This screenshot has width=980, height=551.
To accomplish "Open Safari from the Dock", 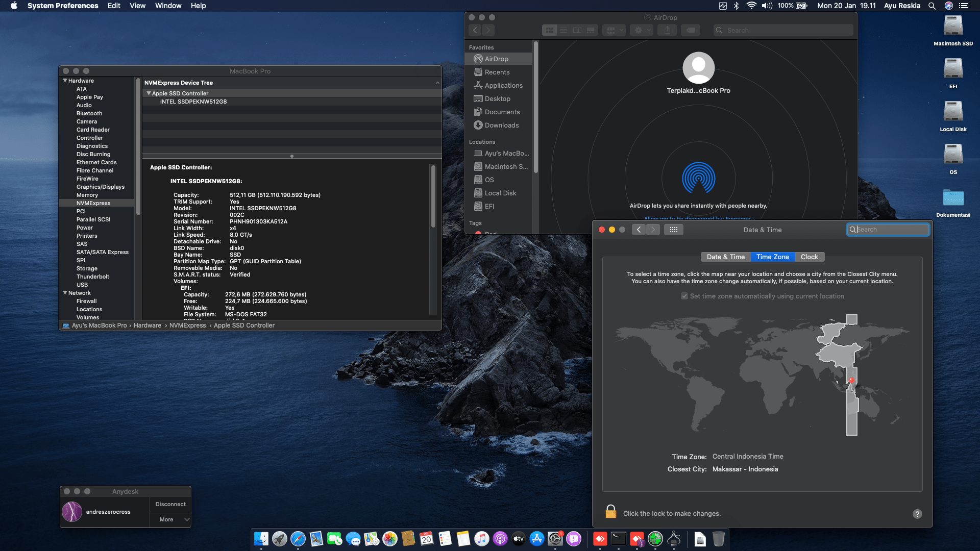I will click(298, 539).
